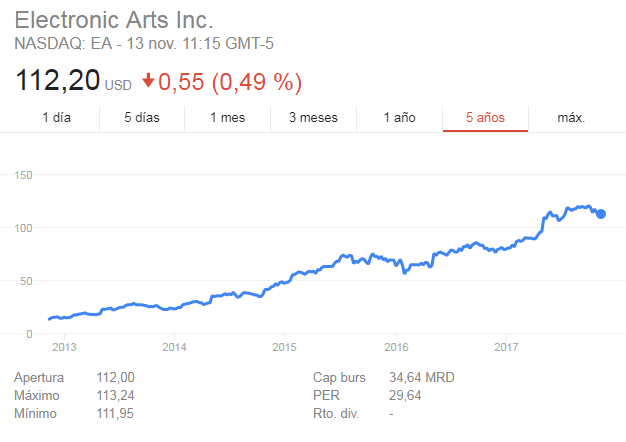Click the 2013 x-axis label
Viewport: 626px width, 442px height.
pos(64,347)
